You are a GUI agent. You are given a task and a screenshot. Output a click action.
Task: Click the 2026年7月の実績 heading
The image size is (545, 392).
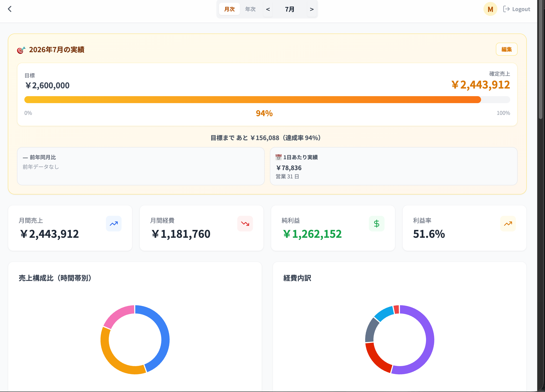(57, 50)
